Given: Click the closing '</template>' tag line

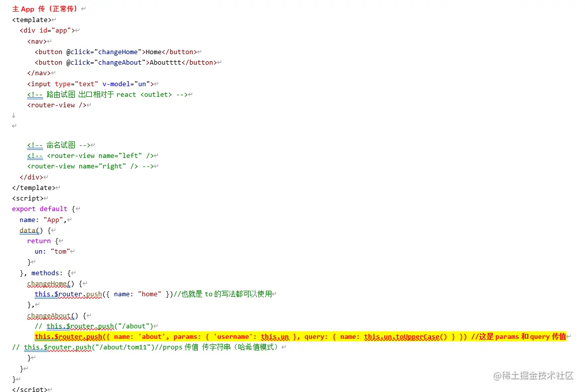Looking at the screenshot, I should pyautogui.click(x=34, y=188).
